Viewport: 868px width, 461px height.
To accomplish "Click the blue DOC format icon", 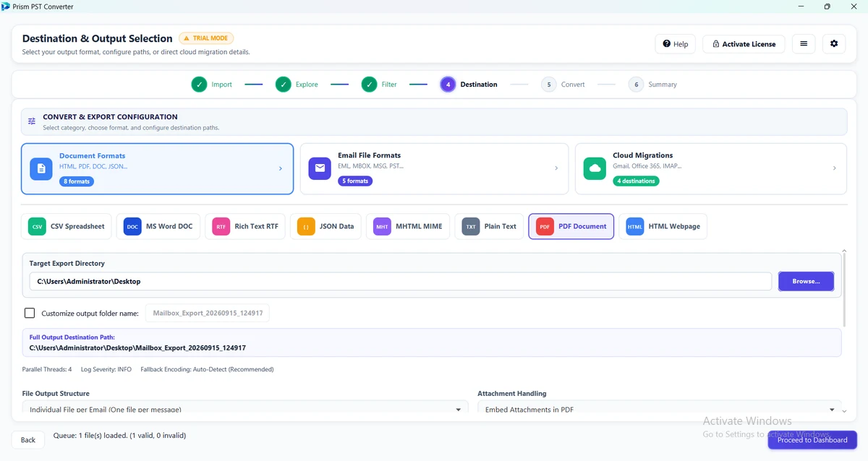I will [132, 226].
